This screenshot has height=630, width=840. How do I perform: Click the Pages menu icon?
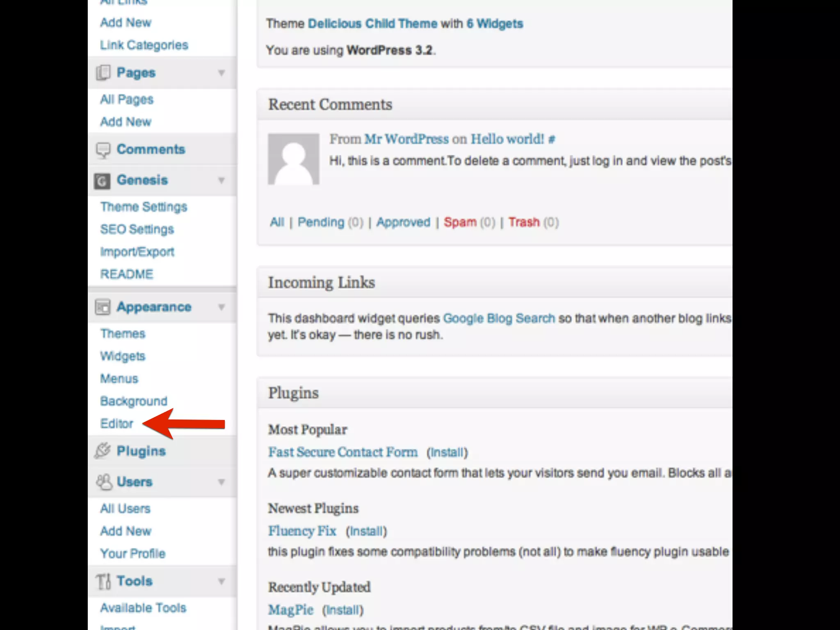click(103, 73)
